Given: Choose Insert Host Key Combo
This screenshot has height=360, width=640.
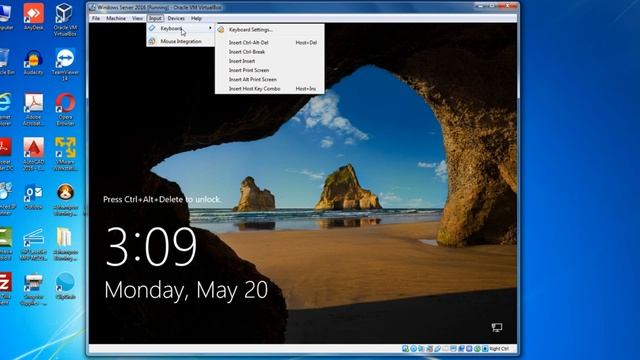Looking at the screenshot, I should pos(269,89).
